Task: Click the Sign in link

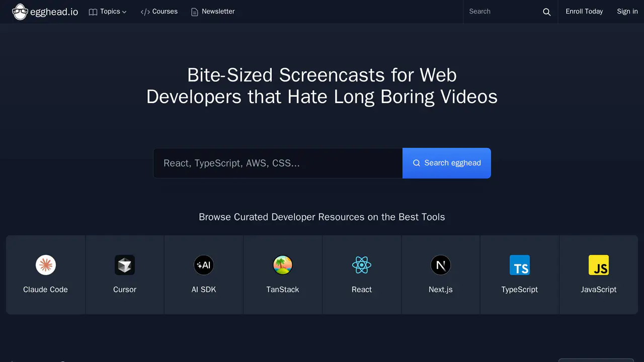Action: 627,12
